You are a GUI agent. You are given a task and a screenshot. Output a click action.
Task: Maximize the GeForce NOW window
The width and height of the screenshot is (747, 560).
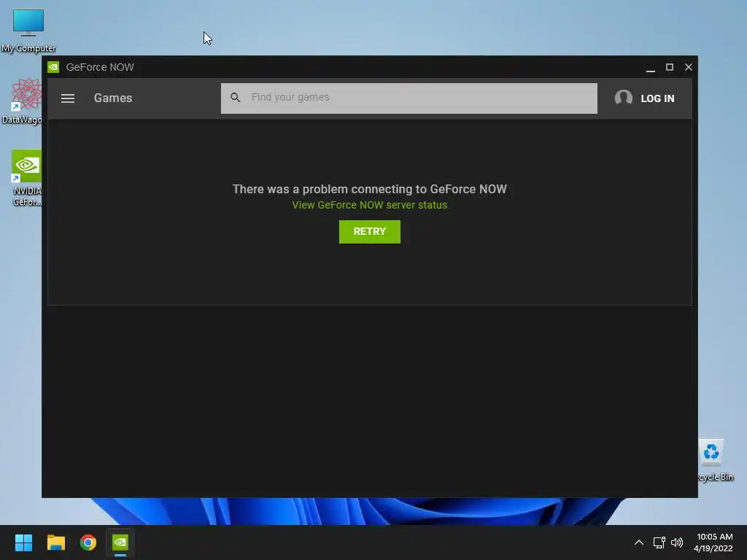point(670,67)
